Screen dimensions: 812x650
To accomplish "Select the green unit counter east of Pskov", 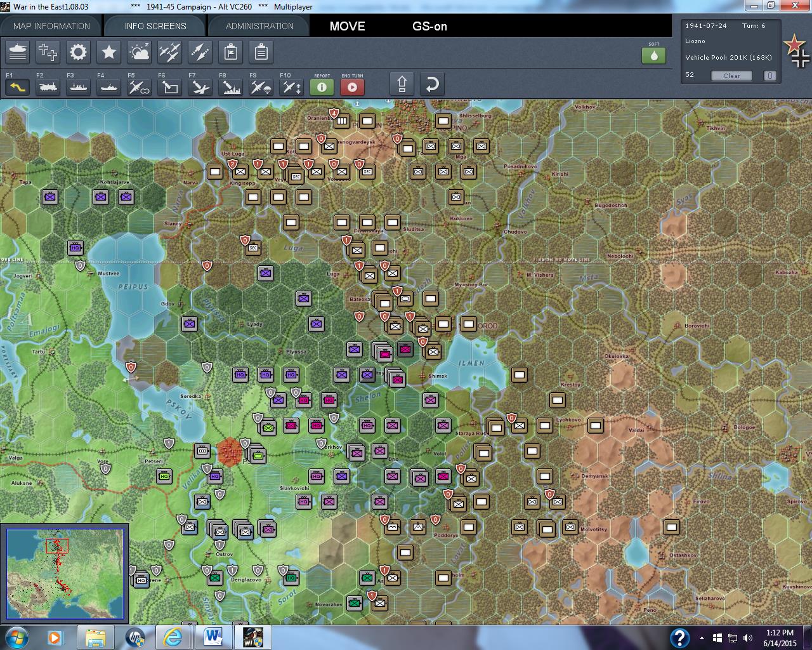I will click(x=258, y=455).
